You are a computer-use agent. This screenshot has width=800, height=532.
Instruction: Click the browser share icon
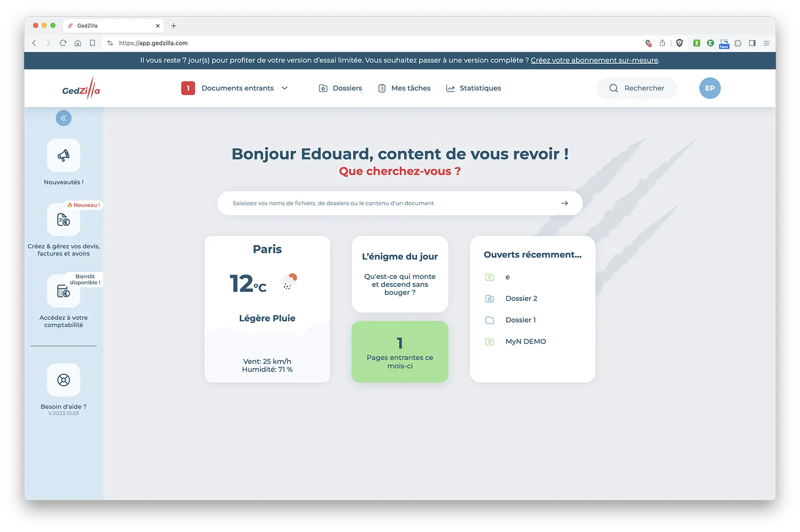(x=662, y=43)
